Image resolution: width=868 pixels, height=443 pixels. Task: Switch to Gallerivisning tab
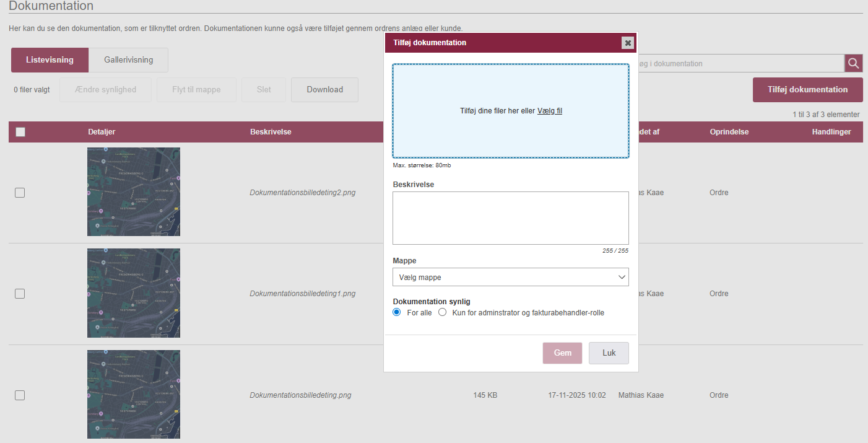click(128, 60)
